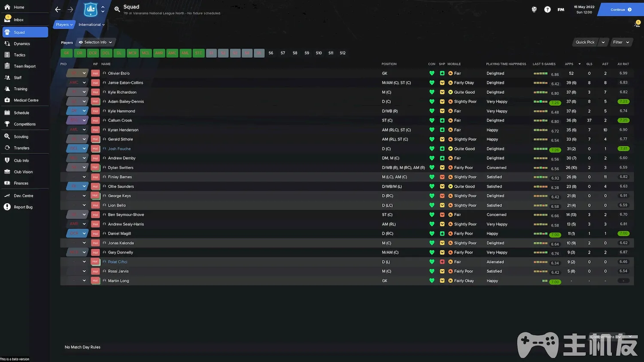Select the AMC position slot
644x362 pixels.
point(172,53)
